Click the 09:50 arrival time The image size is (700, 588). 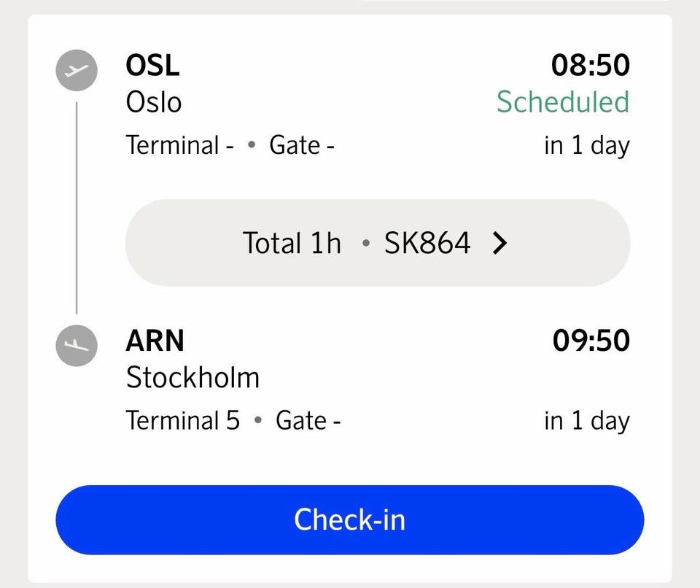click(591, 341)
